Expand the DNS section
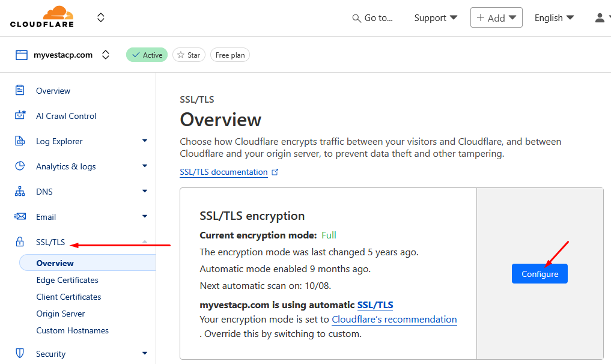The width and height of the screenshot is (611, 364). [x=145, y=191]
